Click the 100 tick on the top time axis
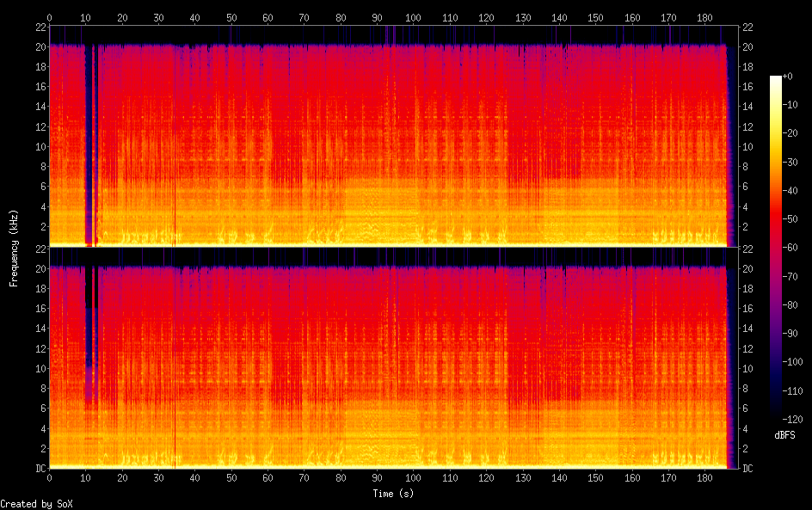The height and width of the screenshot is (510, 812). pos(414,17)
